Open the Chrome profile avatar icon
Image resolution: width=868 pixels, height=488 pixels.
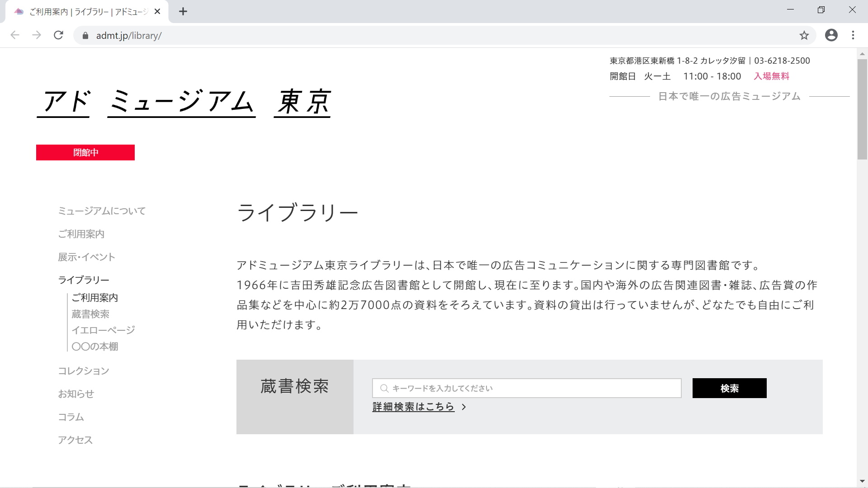(831, 35)
